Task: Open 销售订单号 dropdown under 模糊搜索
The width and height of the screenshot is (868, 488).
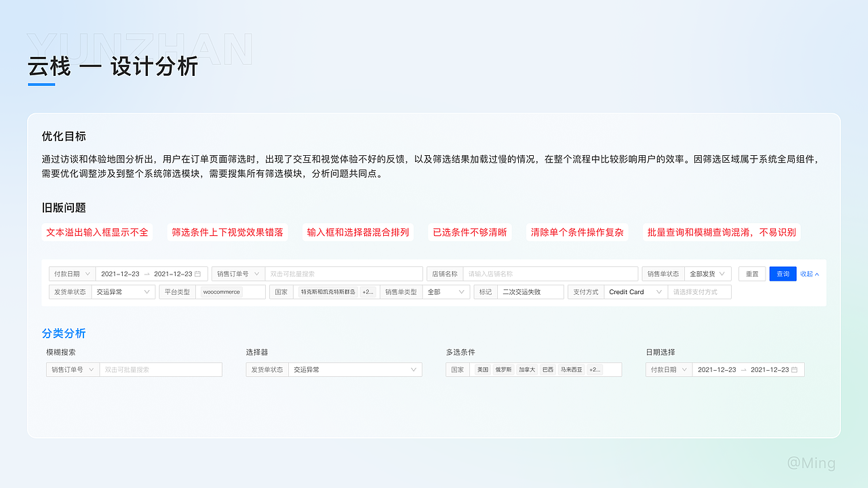Action: pos(73,369)
